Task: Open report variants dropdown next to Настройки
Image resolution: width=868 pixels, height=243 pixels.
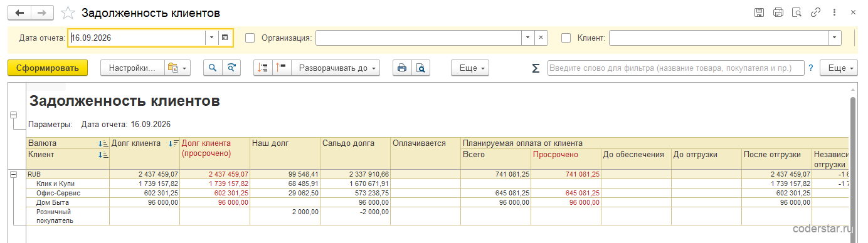Action: [177, 68]
